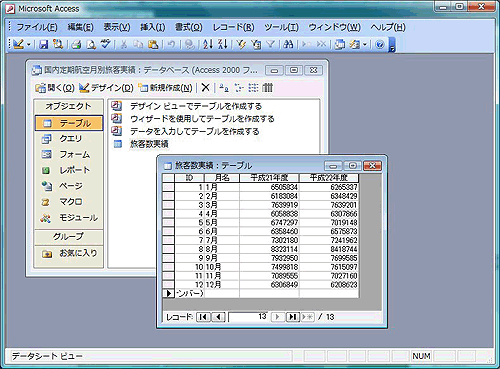Click the Copy icon

(x=138, y=44)
